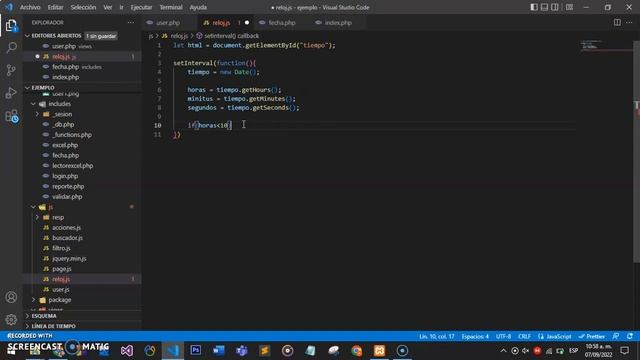
Task: Open Windows notification center icon
Action: coord(624,350)
